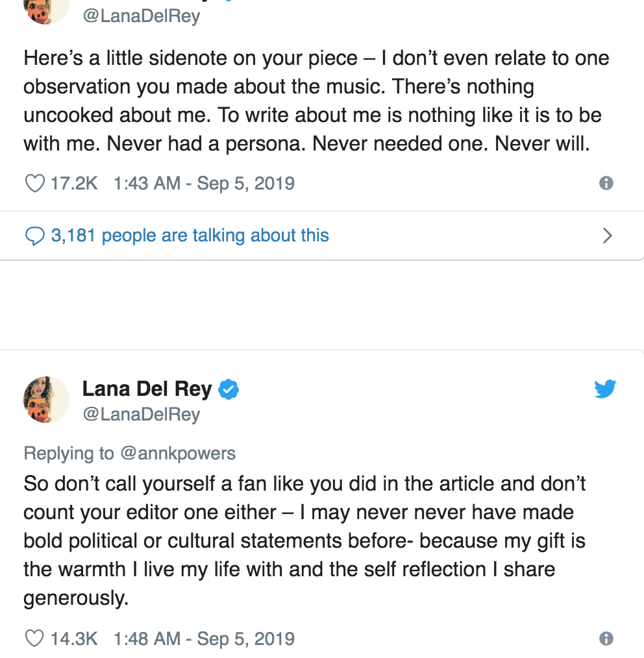Screen dimensions: 644x658
Task: Click the blue Twitter bird logo
Action: pyautogui.click(x=605, y=389)
